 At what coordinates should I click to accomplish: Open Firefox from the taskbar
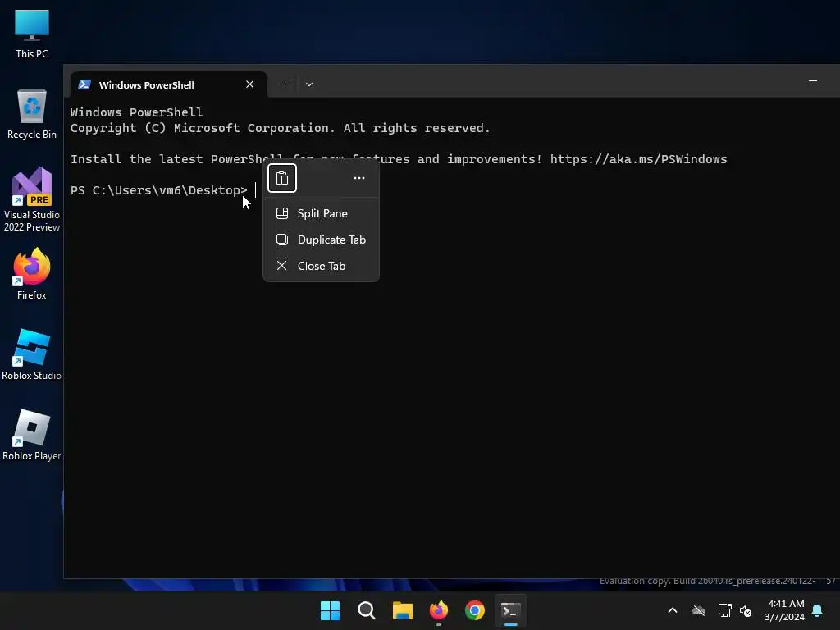[439, 610]
